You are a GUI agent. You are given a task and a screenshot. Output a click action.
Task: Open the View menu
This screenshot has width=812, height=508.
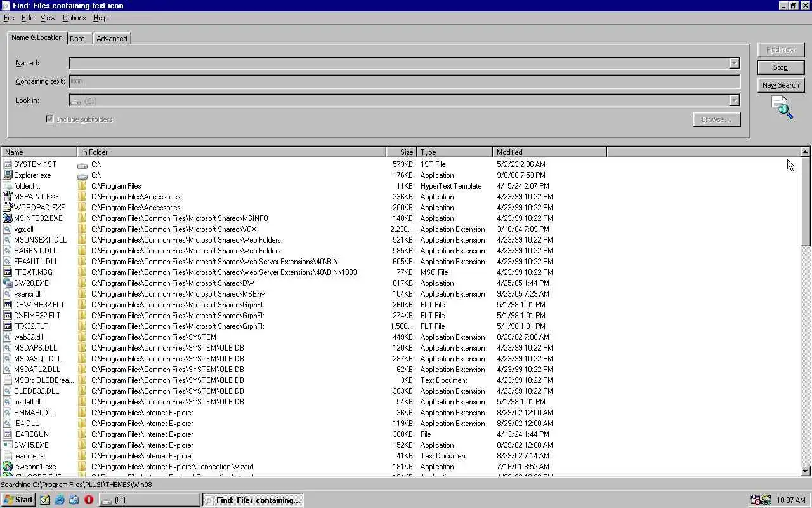tap(48, 18)
